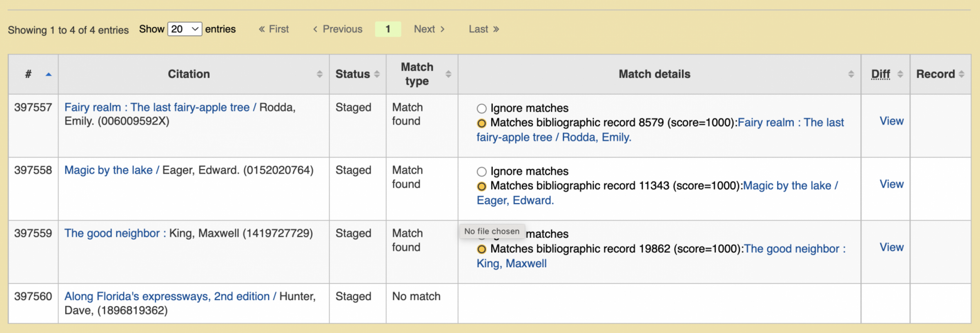Sort by Diff column sort arrows

click(x=900, y=74)
